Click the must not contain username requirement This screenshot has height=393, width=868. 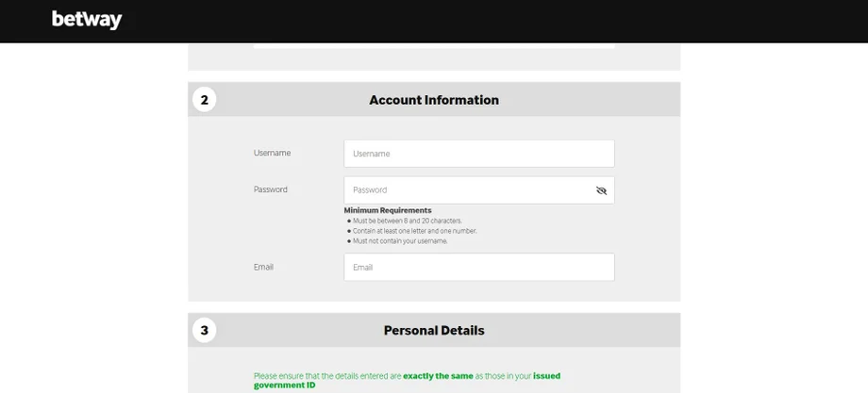tap(400, 241)
